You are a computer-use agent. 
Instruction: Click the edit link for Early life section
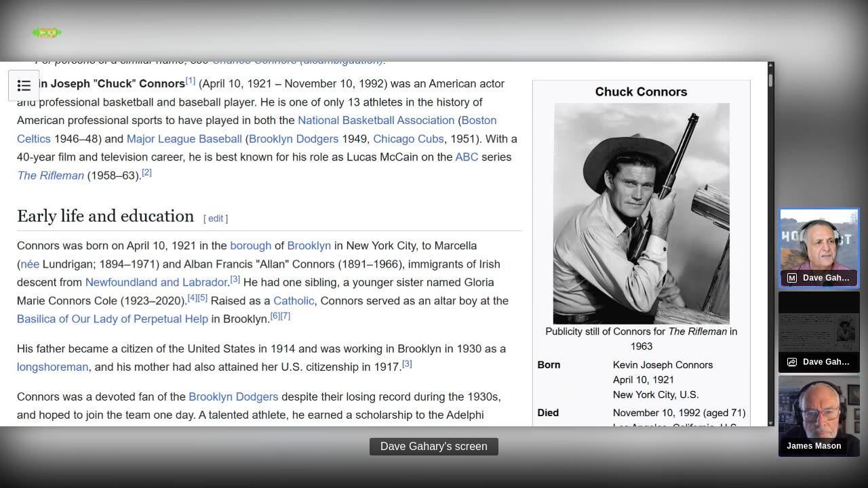tap(216, 218)
